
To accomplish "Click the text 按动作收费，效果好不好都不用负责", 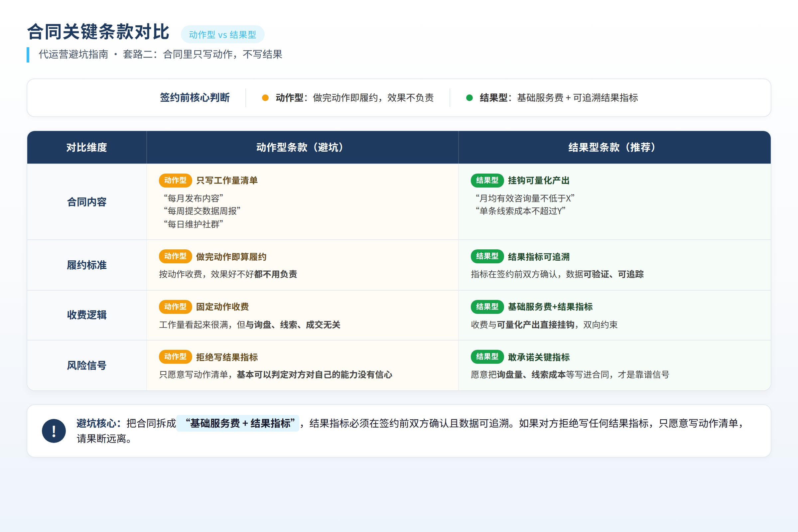I will coord(228,274).
